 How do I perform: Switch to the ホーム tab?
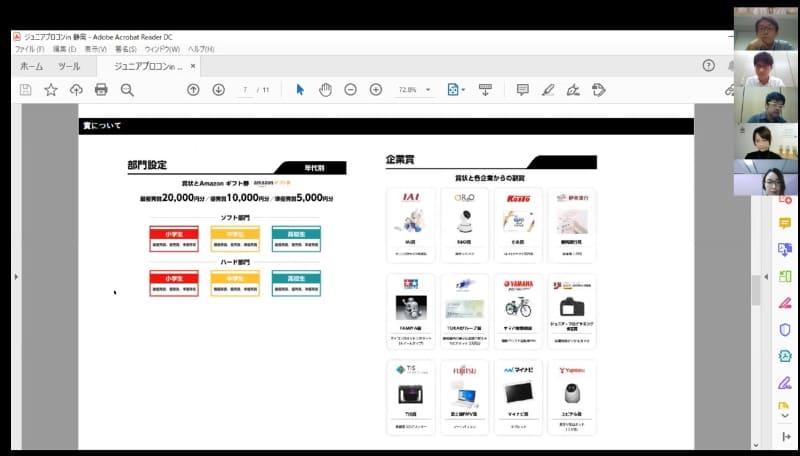pos(32,66)
